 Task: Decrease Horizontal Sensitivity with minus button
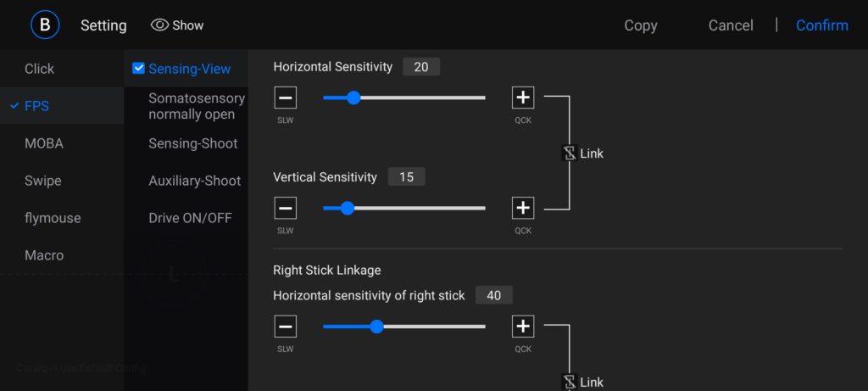tap(286, 98)
